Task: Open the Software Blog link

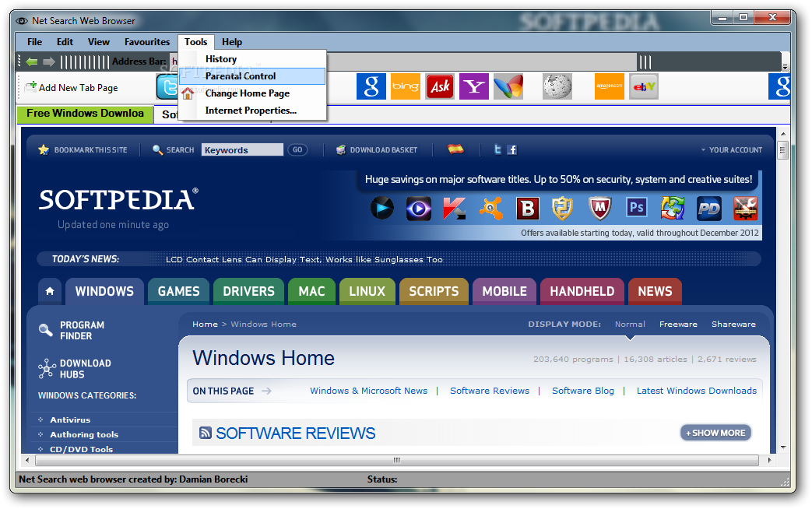Action: click(583, 391)
